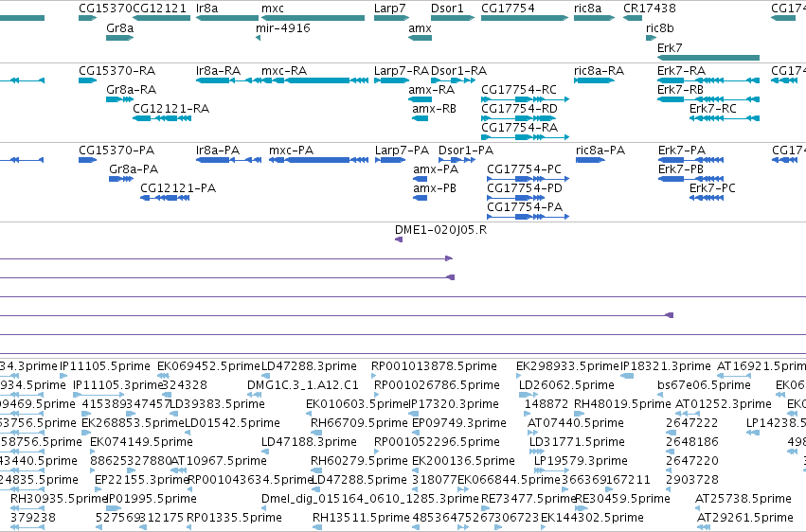Click the LD26062.5prime EST label
The image size is (806, 532).
(x=565, y=385)
